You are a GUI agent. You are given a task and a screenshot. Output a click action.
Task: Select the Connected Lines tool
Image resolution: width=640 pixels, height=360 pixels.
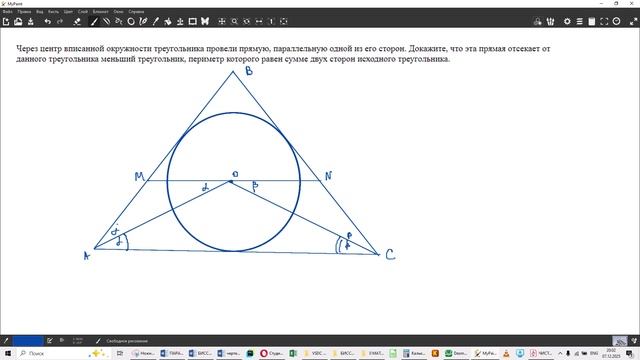tap(119, 22)
